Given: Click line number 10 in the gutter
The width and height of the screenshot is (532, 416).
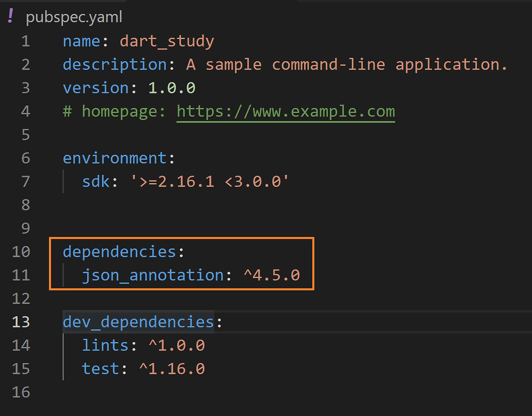Looking at the screenshot, I should (x=21, y=252).
